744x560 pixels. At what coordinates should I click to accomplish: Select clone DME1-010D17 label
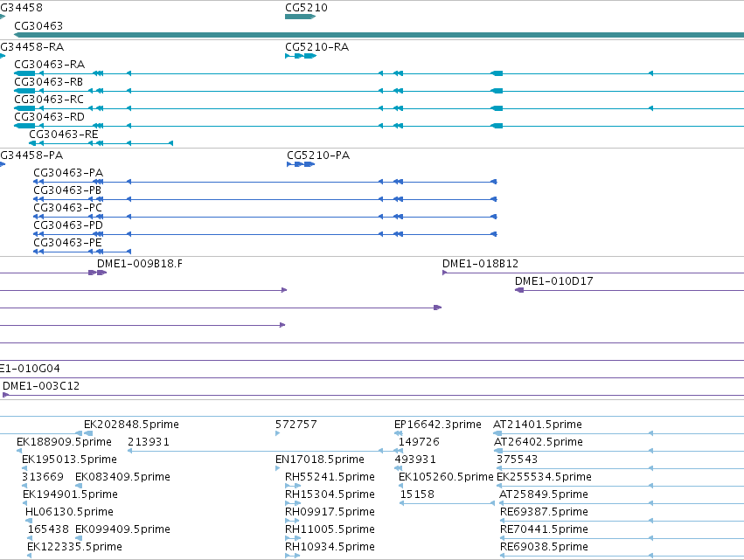pos(554,281)
